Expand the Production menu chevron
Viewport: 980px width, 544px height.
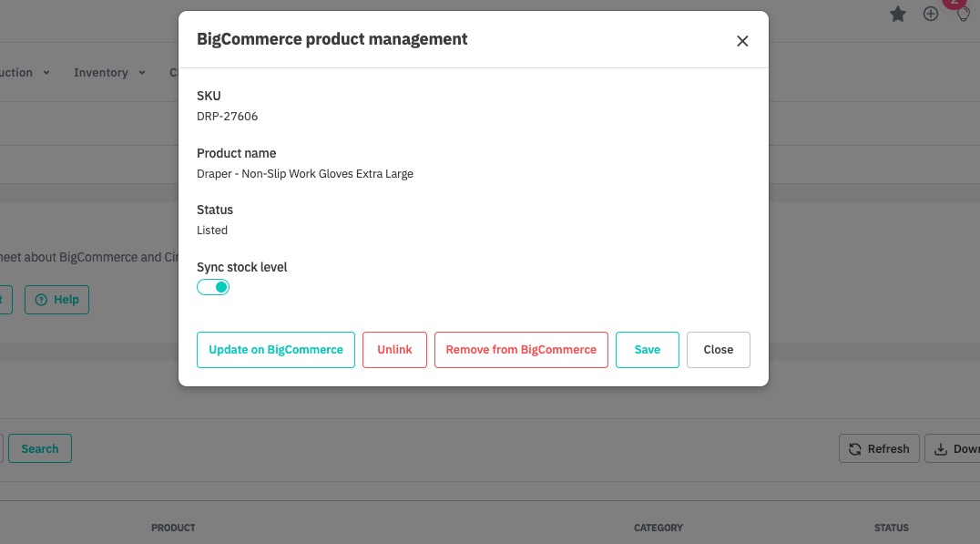coord(46,73)
